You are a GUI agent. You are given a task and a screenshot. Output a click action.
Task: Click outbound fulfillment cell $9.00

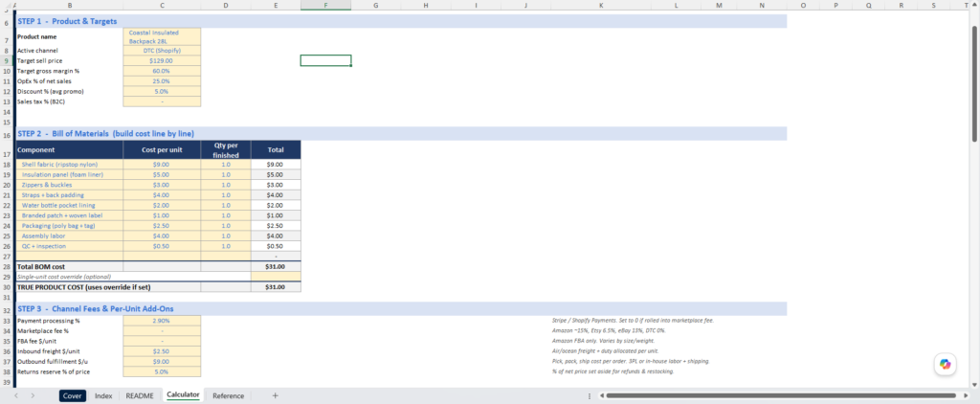tap(162, 361)
